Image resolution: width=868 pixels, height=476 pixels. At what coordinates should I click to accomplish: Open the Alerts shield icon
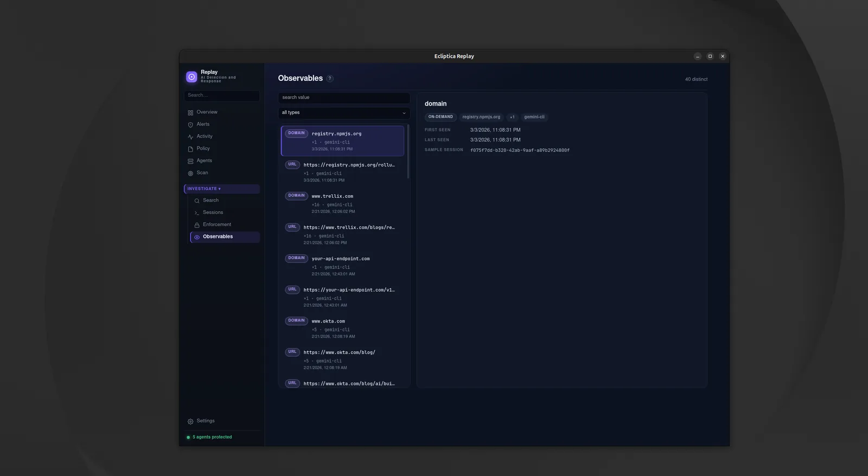pyautogui.click(x=190, y=125)
